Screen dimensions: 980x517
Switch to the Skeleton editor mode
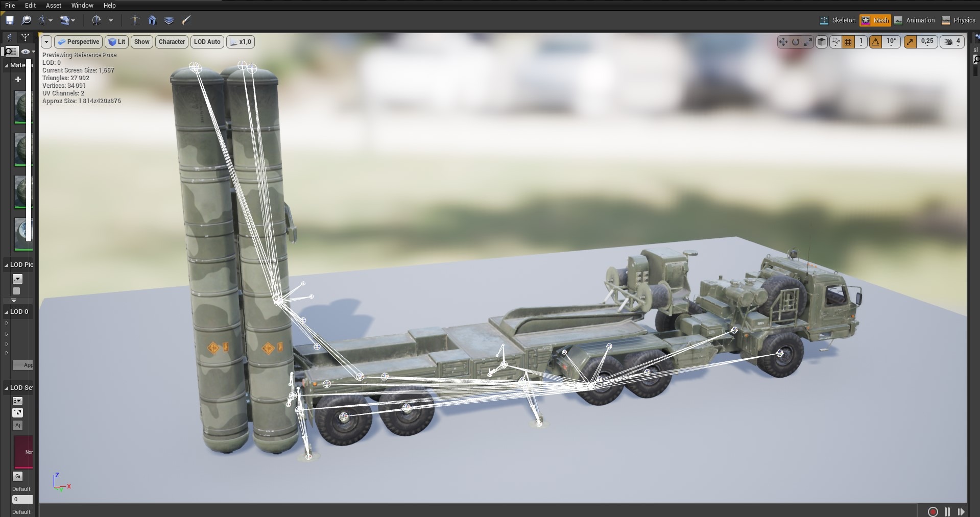[838, 20]
